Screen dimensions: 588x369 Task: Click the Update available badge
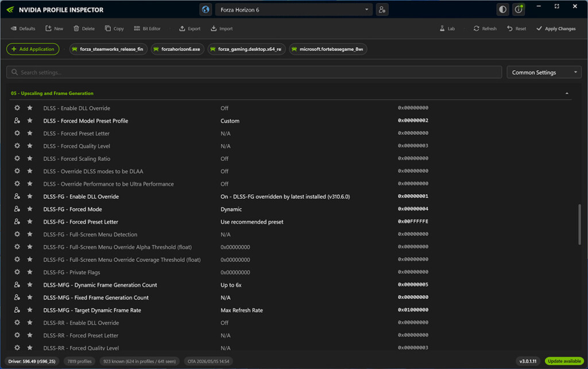[564, 361]
